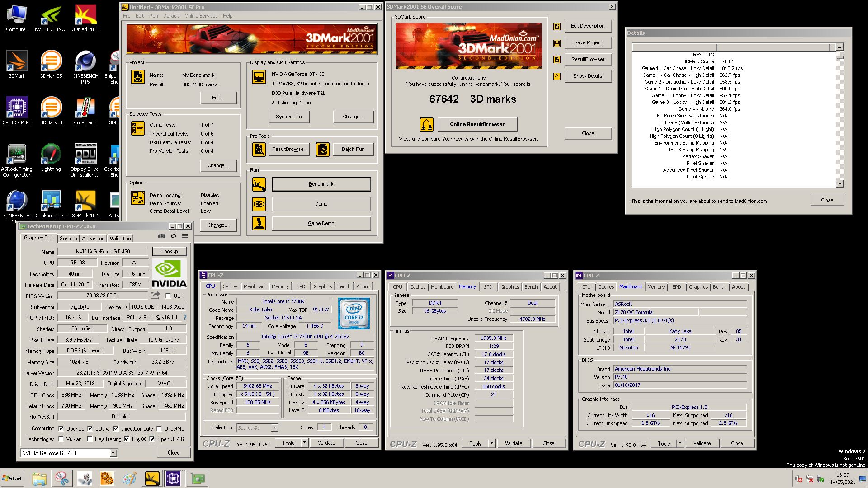
Task: Click the Options icon in 3DMark2001
Action: click(138, 198)
